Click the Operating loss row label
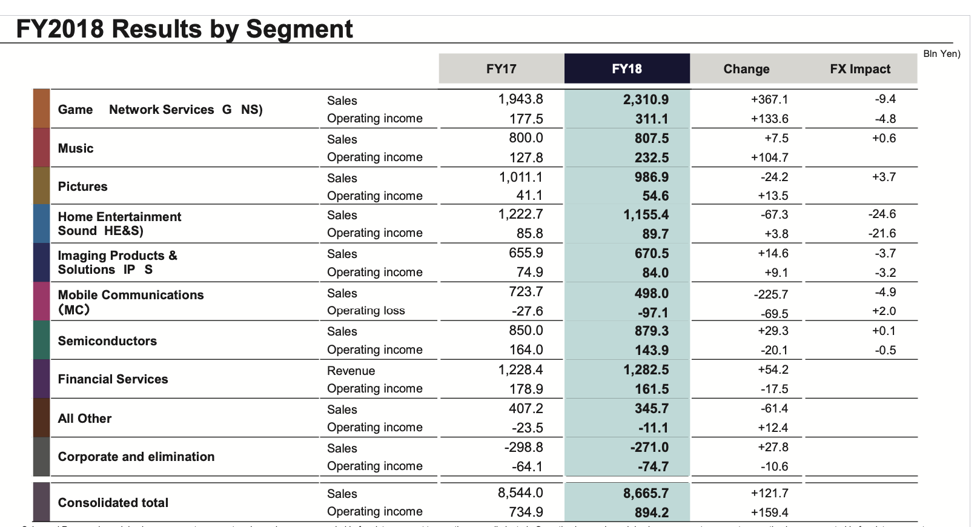This screenshot has height=527, width=980. click(366, 310)
